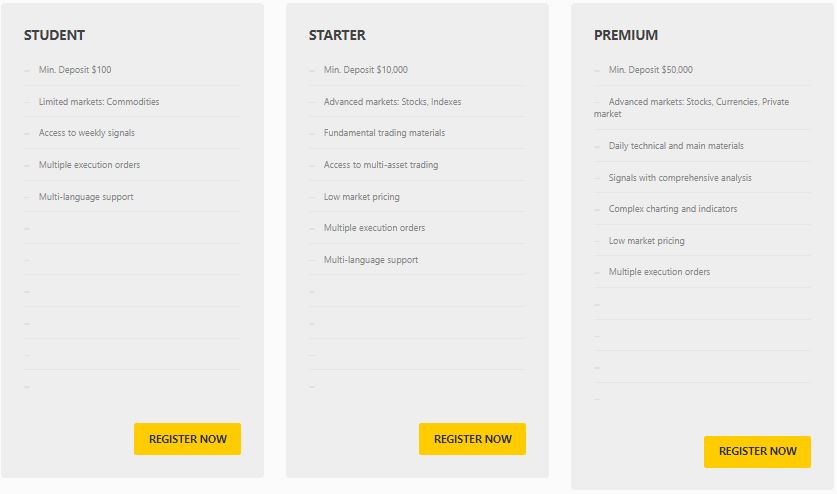Click Register Now under Student plan
The image size is (837, 494).
pyautogui.click(x=187, y=439)
